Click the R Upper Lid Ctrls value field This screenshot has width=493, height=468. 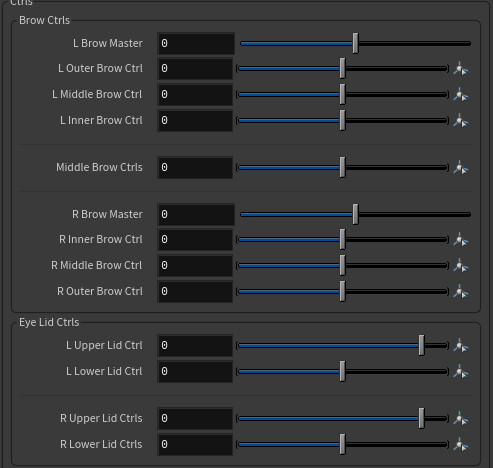pyautogui.click(x=195, y=418)
